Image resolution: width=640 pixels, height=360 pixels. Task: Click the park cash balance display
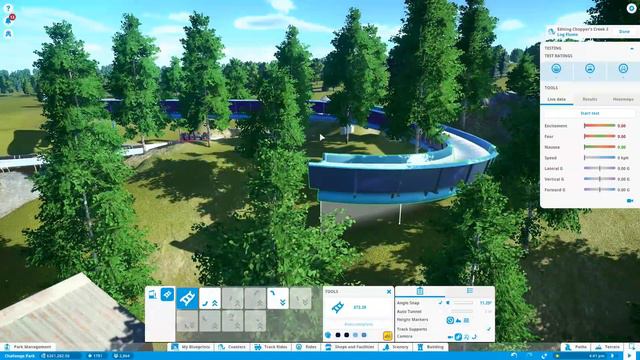coord(61,356)
